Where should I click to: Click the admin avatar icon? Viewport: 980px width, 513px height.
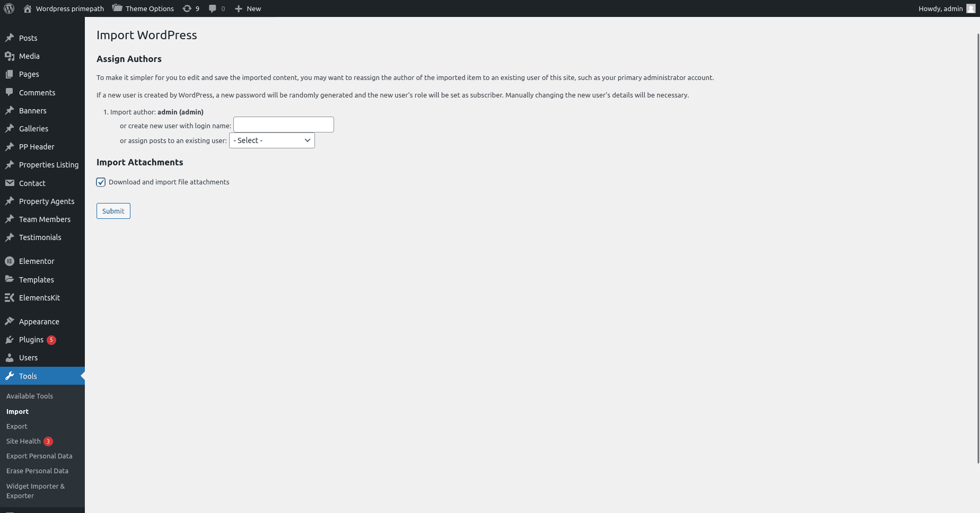tap(971, 8)
